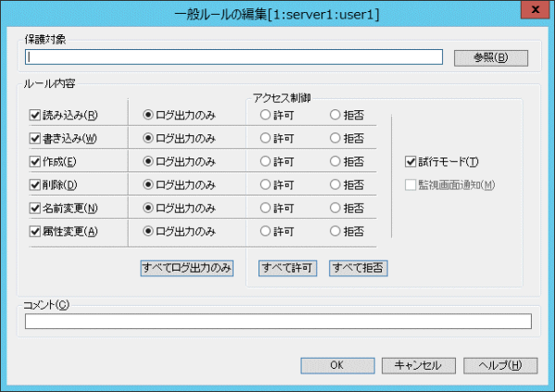Select ログ出力のみ for 書き込み row

(148, 138)
